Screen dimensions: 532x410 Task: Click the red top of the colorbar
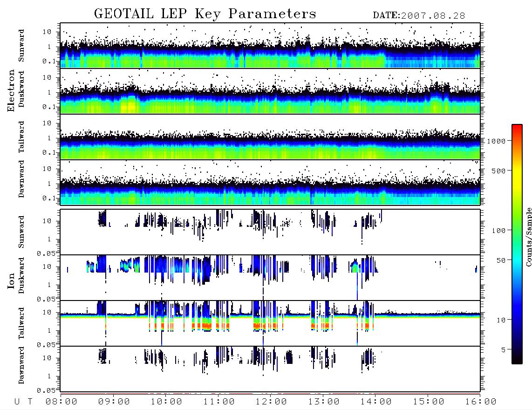517,128
